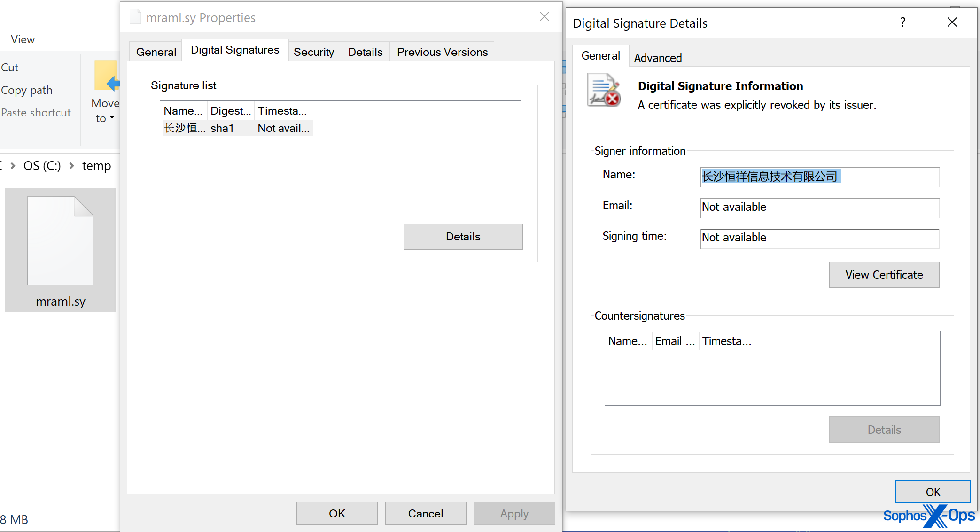Open the Details tab in Properties
The height and width of the screenshot is (532, 980).
coord(365,52)
